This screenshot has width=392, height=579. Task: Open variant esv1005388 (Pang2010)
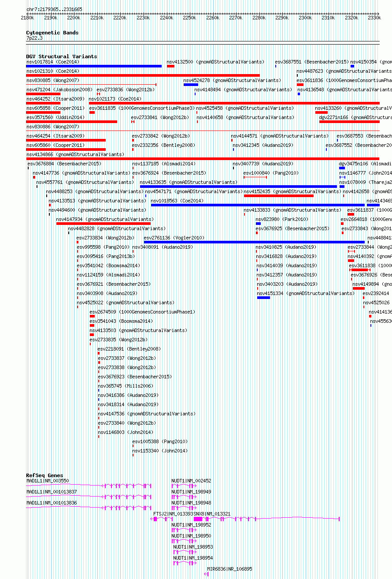point(160,441)
